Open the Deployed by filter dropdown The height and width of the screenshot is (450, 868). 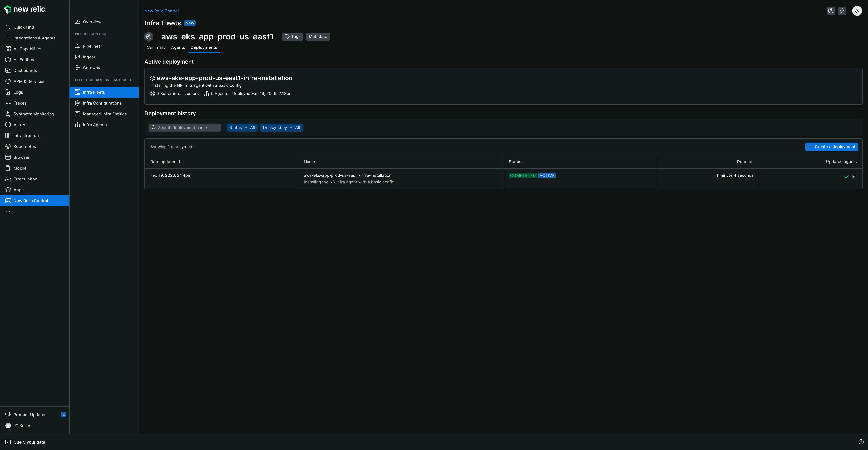pyautogui.click(x=281, y=127)
